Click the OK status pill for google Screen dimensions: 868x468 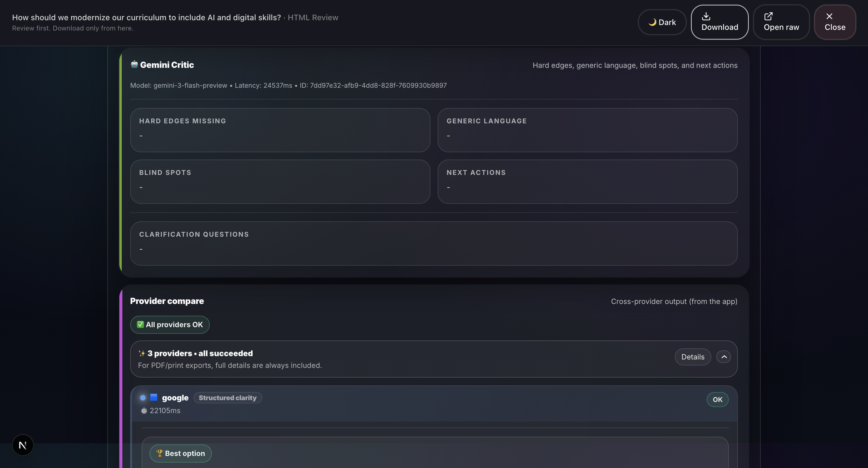click(x=717, y=400)
